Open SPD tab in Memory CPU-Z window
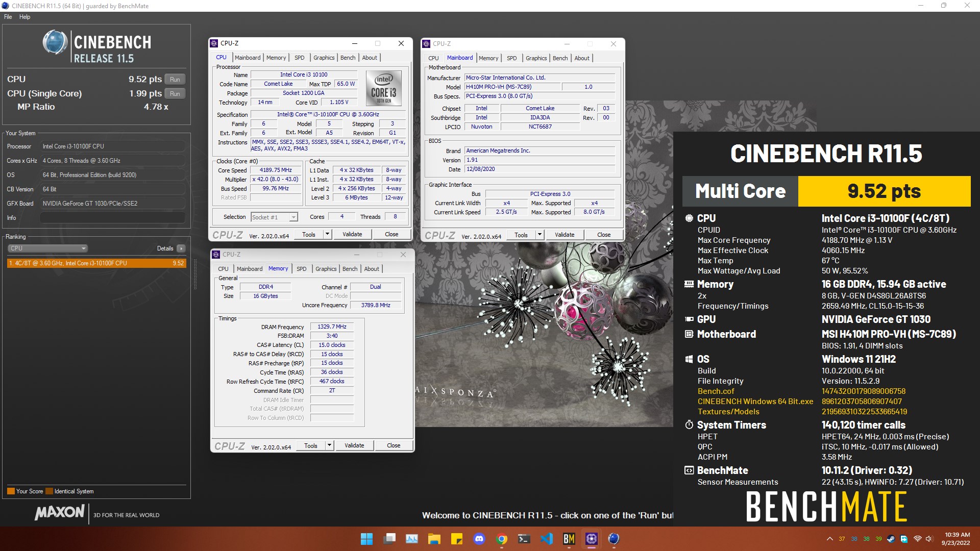Screen dimensions: 980x551 click(x=302, y=269)
